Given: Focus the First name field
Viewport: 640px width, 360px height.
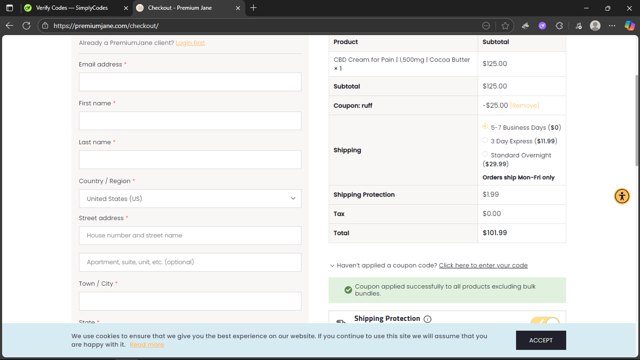Looking at the screenshot, I should [190, 121].
